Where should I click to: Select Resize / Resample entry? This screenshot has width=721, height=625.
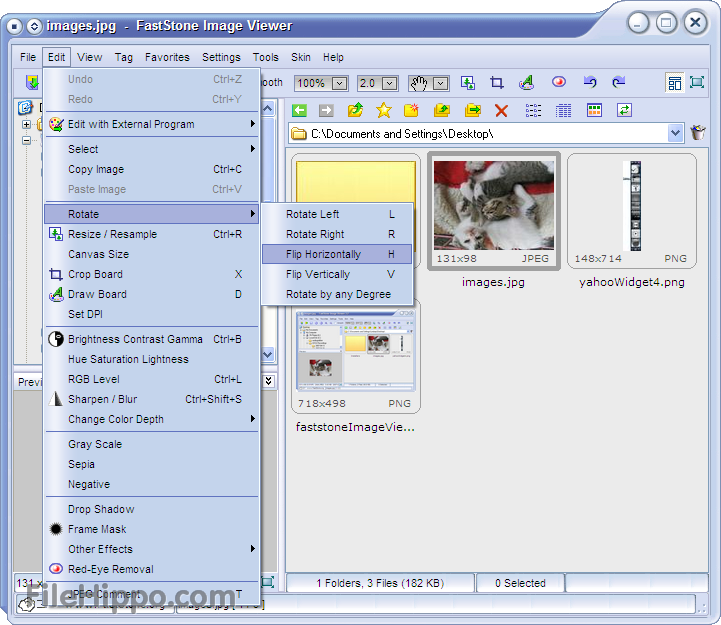152,234
